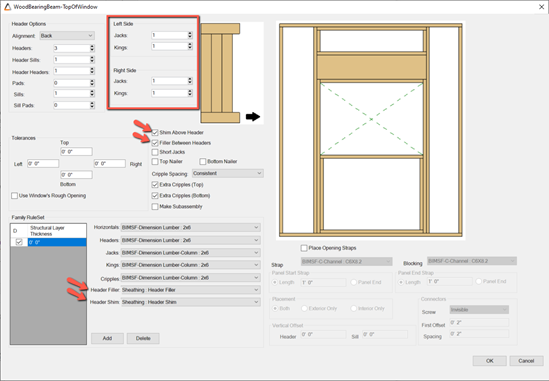Open the Kings lumber column dropdown

pos(190,265)
